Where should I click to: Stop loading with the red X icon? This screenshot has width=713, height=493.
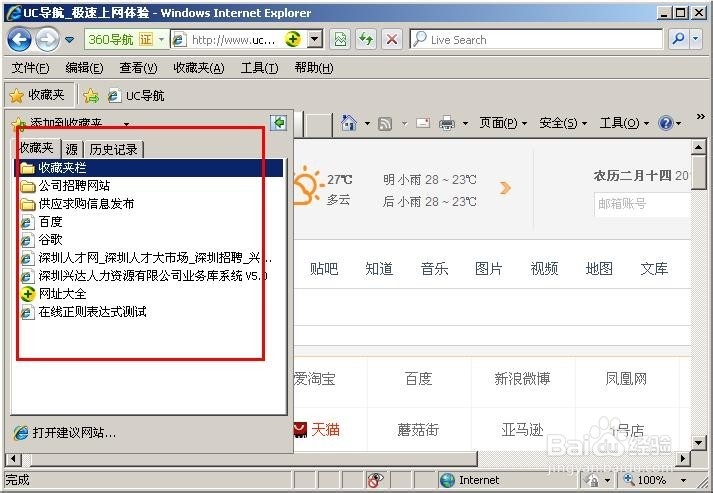392,40
